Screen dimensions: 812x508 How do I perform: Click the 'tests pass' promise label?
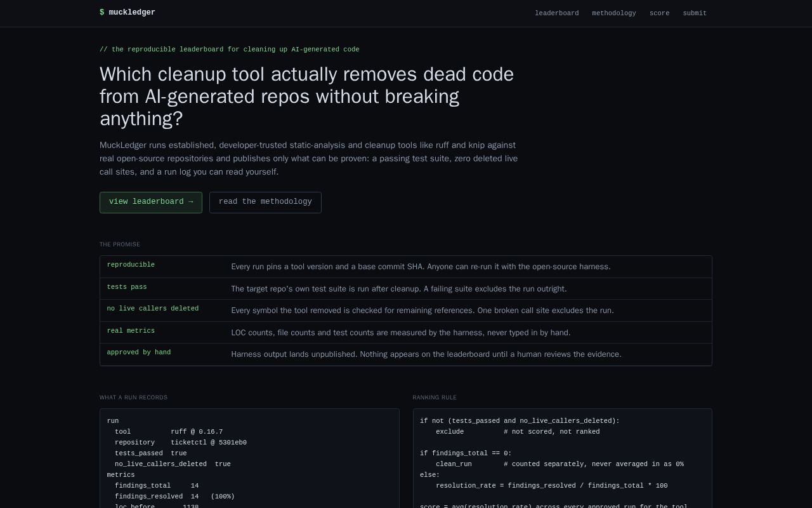[x=127, y=287]
